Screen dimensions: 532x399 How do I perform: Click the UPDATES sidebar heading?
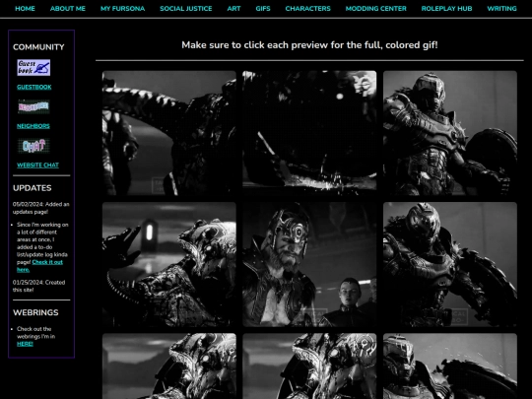click(x=33, y=188)
